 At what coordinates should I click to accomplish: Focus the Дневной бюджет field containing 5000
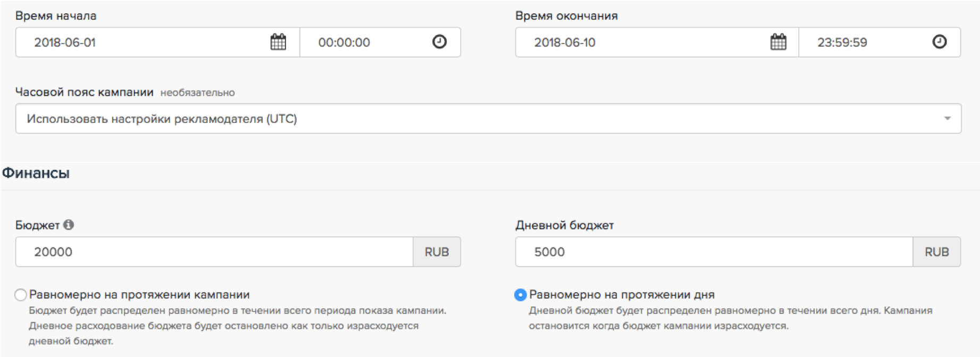[713, 252]
